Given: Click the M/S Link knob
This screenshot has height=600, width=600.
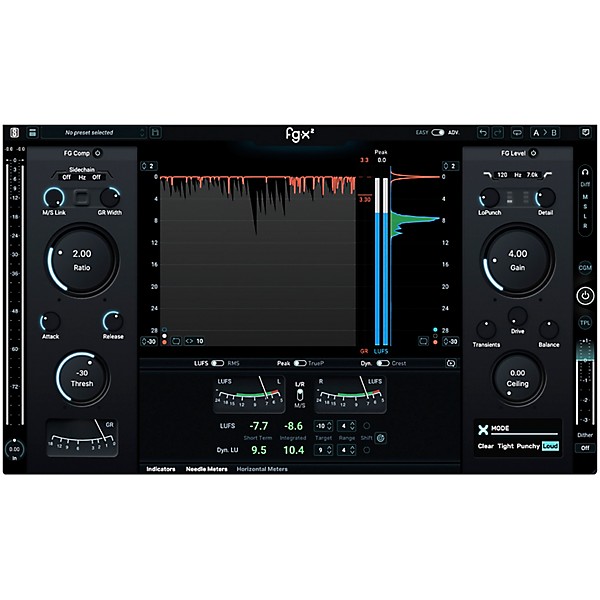Looking at the screenshot, I should tap(54, 198).
